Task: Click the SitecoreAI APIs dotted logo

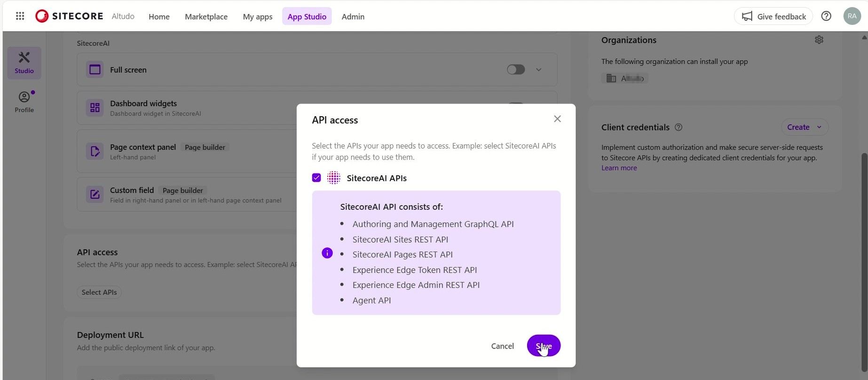Action: coord(333,178)
